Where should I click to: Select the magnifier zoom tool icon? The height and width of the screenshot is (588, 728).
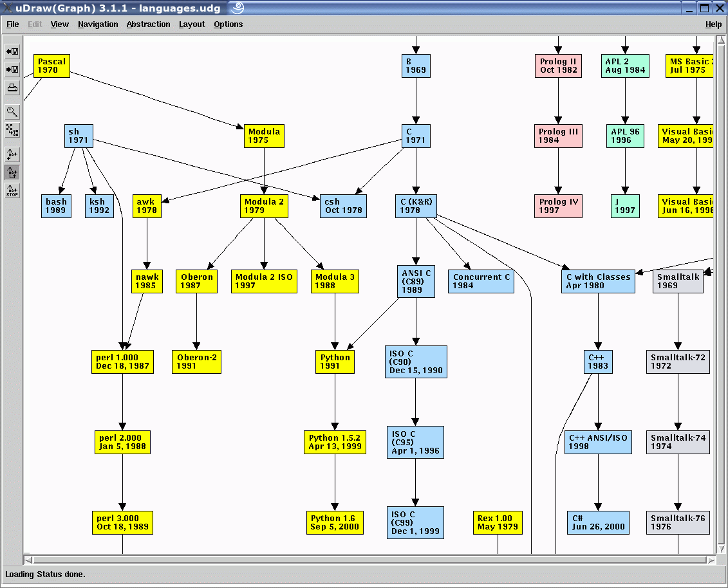pos(12,111)
